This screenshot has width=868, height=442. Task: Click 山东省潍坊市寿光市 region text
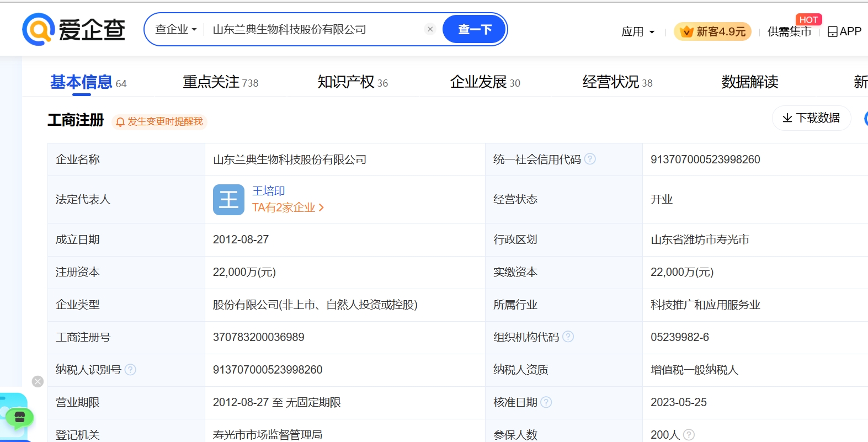click(x=700, y=239)
